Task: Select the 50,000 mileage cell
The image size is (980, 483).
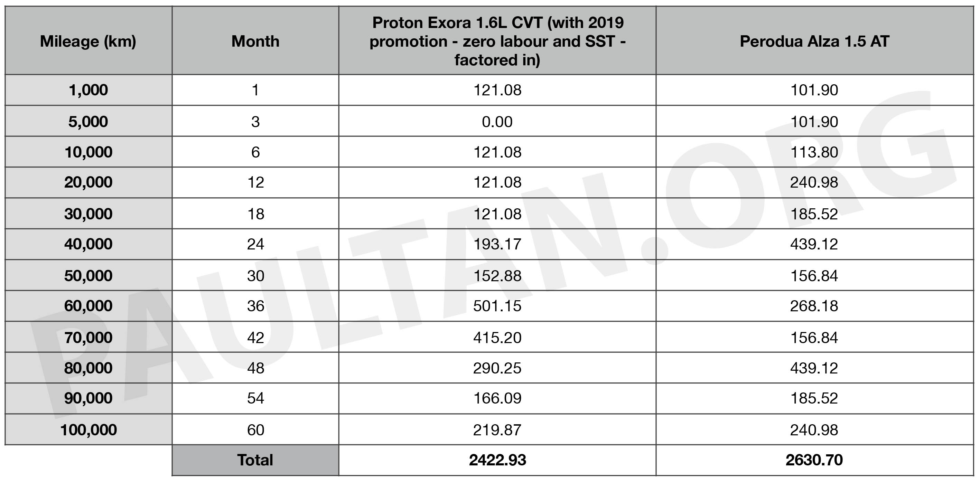Action: 88,275
